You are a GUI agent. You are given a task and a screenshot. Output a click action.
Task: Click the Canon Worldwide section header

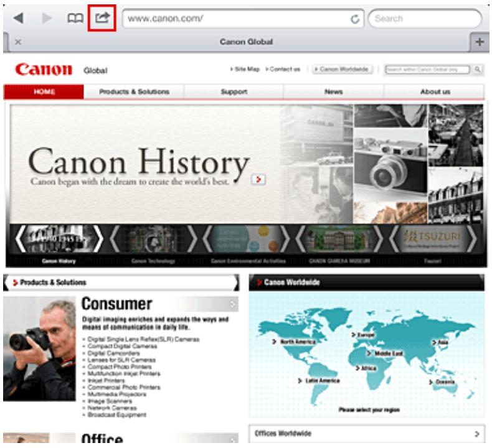(x=366, y=282)
